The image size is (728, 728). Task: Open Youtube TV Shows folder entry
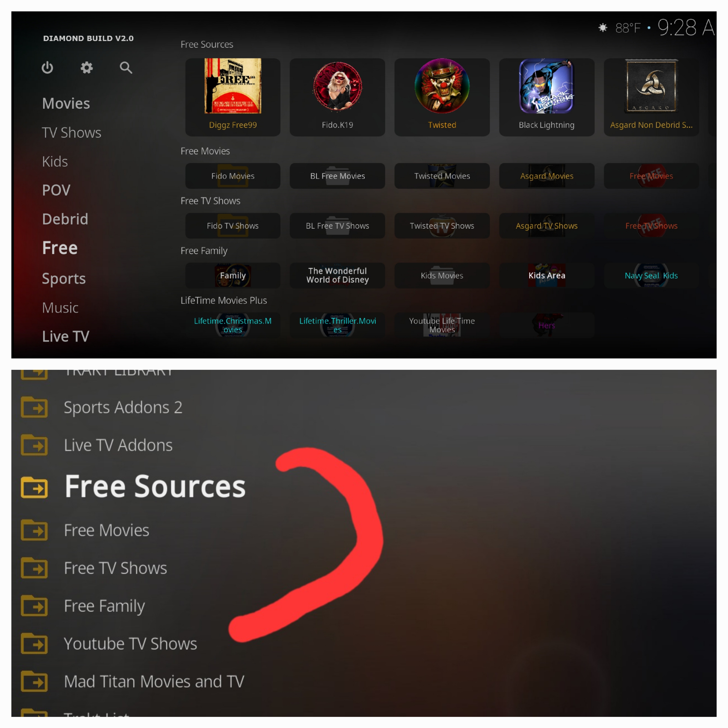pyautogui.click(x=130, y=644)
